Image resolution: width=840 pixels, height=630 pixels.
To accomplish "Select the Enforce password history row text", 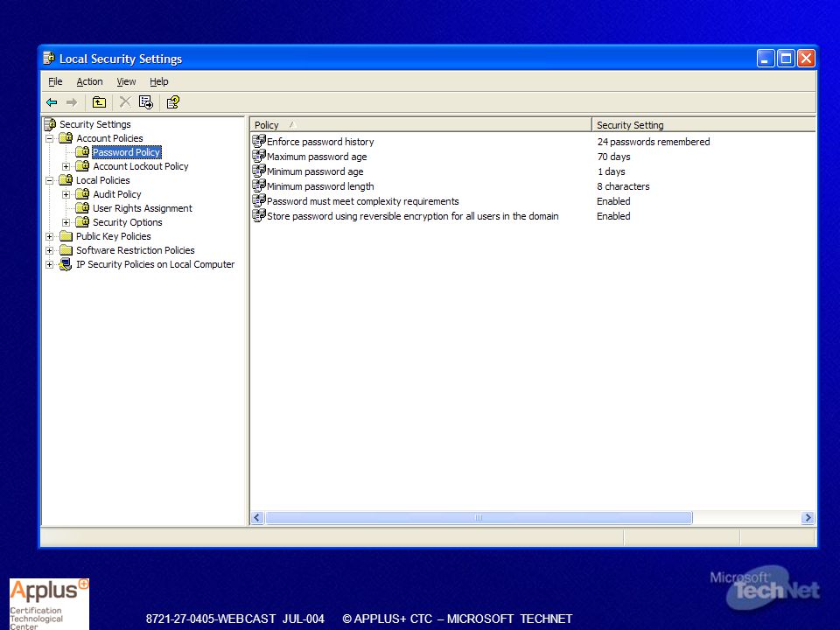I will 320,142.
